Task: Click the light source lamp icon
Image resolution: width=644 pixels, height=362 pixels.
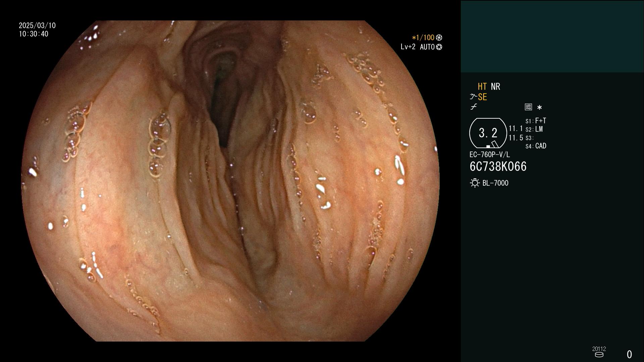Action: pos(475,183)
